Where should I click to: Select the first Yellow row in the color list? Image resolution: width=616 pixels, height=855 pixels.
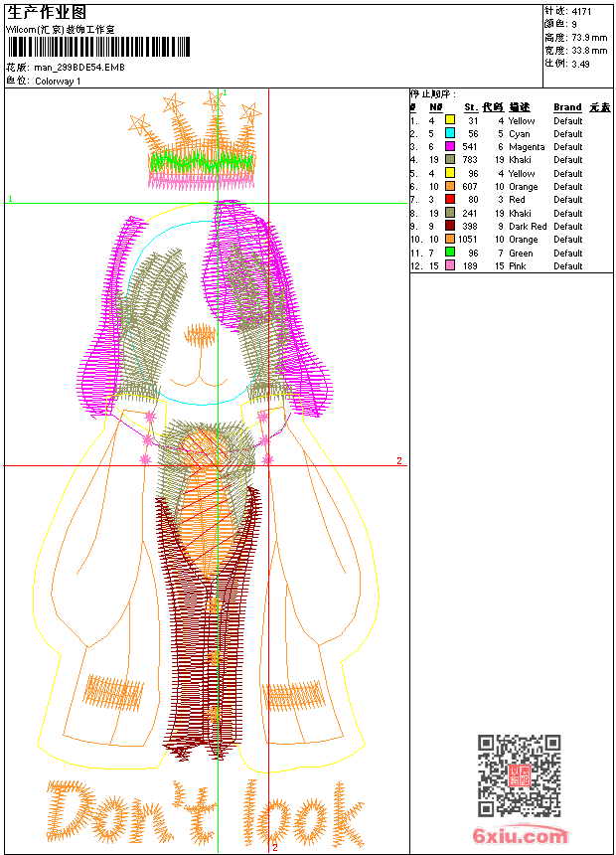(x=522, y=120)
